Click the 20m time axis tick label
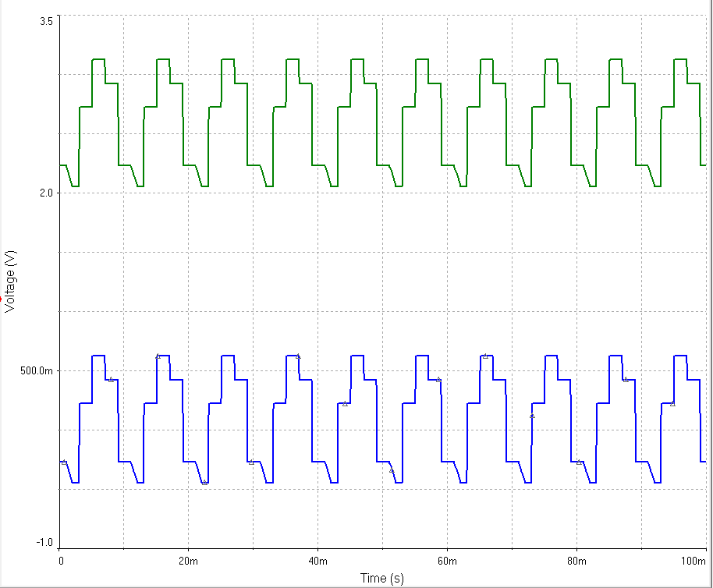Viewport: 713px width, 588px height. coord(187,561)
